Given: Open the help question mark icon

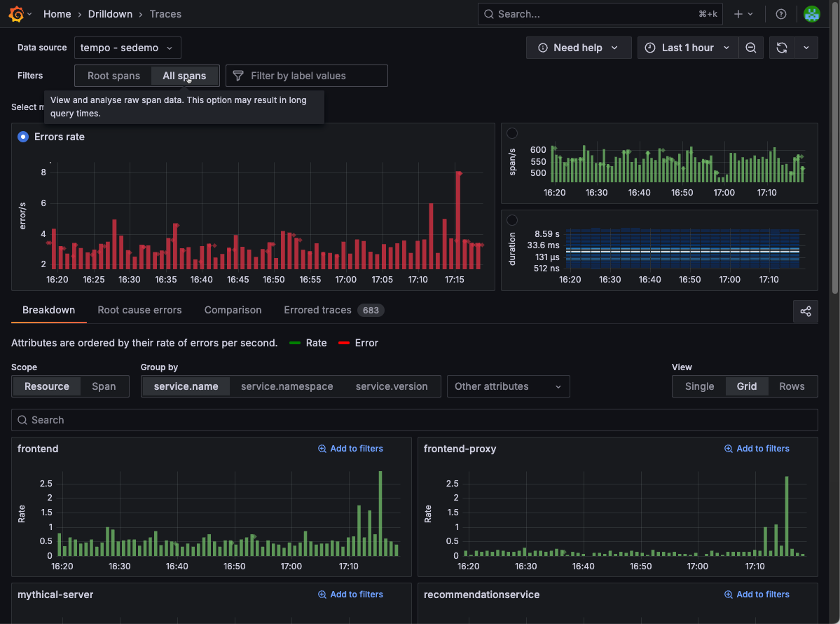Looking at the screenshot, I should [781, 14].
